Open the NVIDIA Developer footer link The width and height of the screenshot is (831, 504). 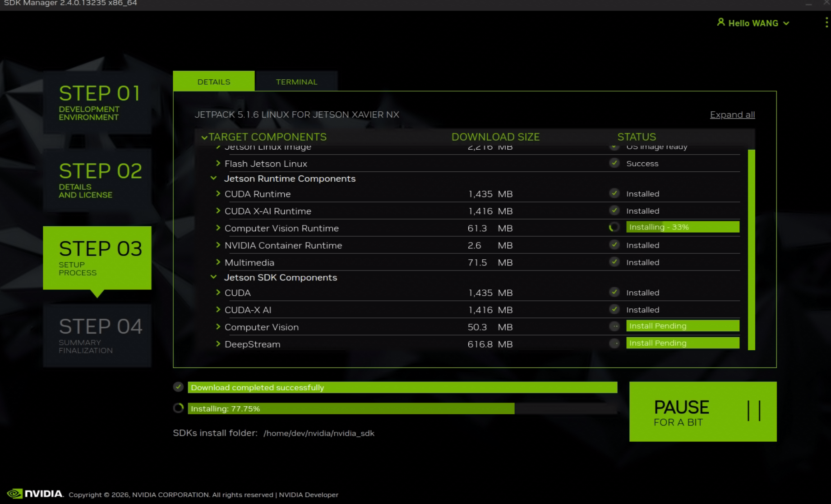pyautogui.click(x=308, y=495)
